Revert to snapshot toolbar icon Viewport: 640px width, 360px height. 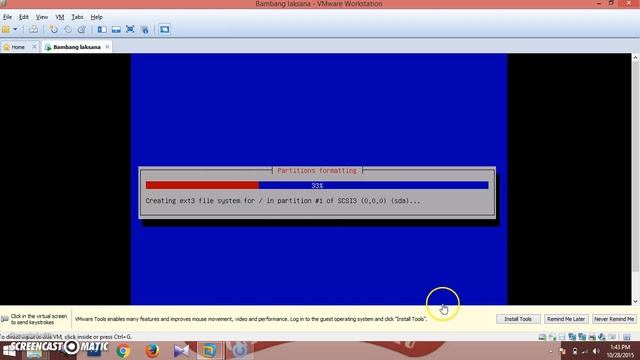tap(68, 29)
